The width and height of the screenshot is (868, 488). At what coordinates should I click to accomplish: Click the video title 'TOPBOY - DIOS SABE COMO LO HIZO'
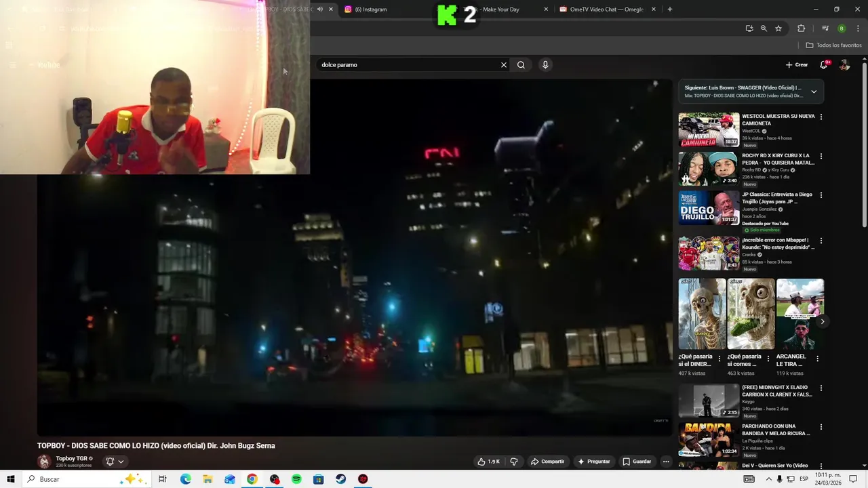click(x=156, y=445)
